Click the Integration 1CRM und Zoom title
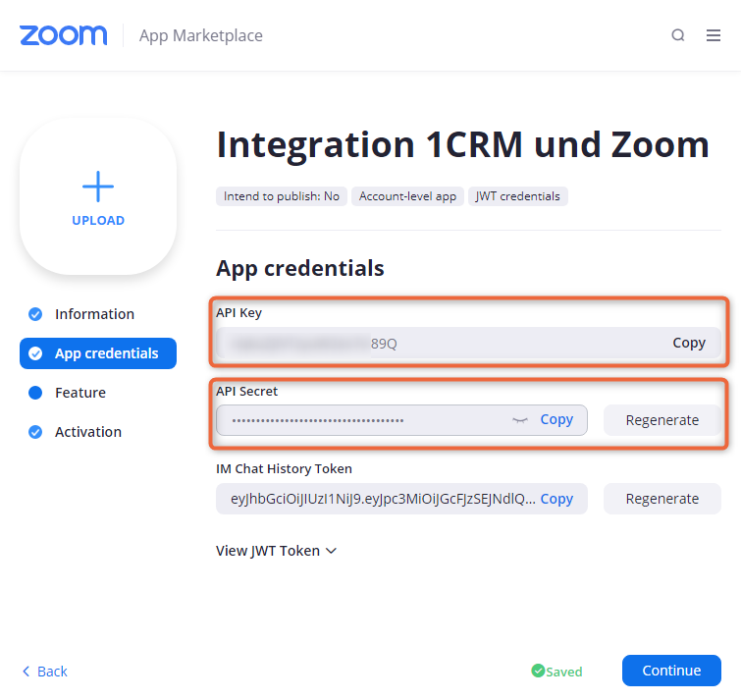Image resolution: width=741 pixels, height=700 pixels. coord(462,145)
